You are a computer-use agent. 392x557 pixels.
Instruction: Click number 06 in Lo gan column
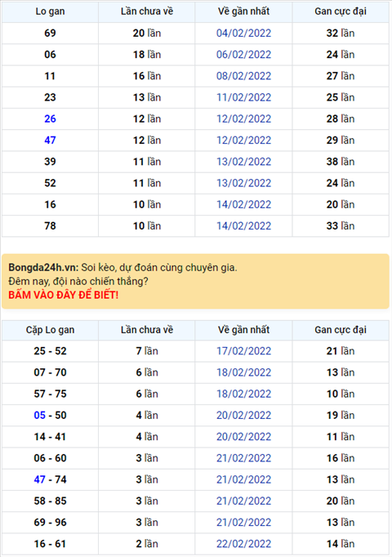[x=50, y=55]
